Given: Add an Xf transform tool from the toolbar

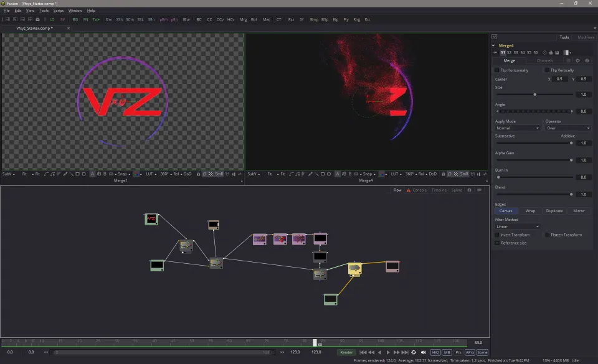Looking at the screenshot, I should point(301,19).
